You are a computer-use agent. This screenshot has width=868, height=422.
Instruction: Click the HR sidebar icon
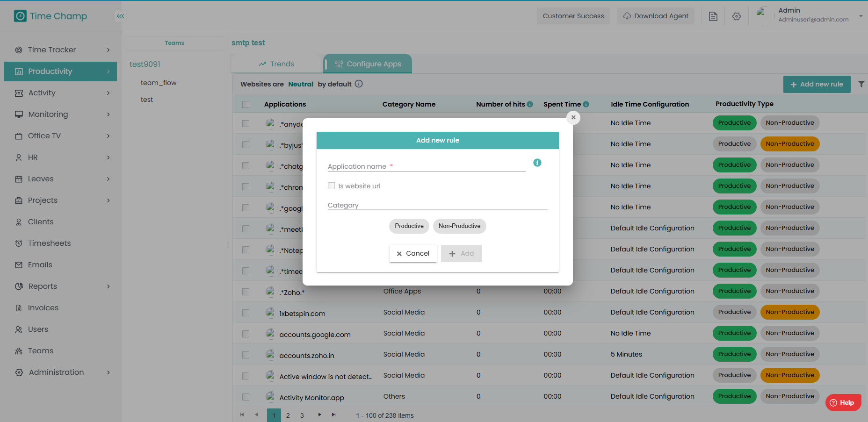[x=19, y=157]
